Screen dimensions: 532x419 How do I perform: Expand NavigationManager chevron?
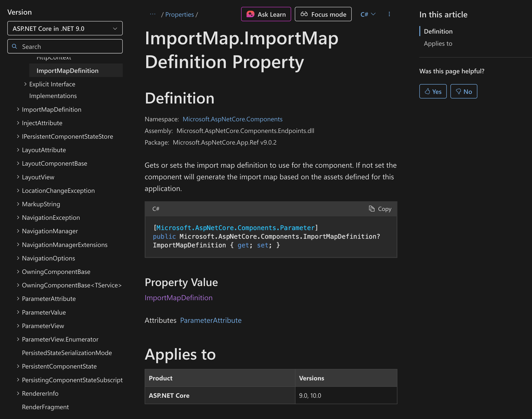click(x=18, y=231)
